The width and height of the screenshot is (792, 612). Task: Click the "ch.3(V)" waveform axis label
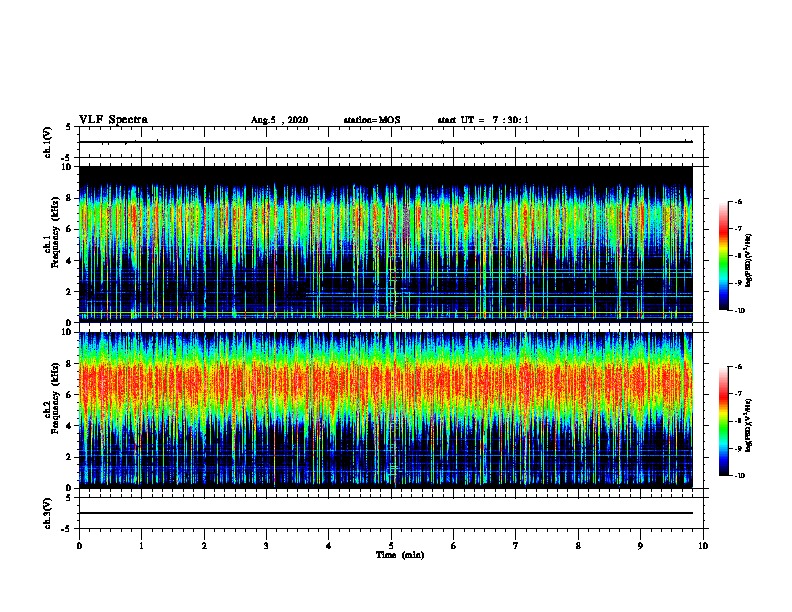(48, 513)
